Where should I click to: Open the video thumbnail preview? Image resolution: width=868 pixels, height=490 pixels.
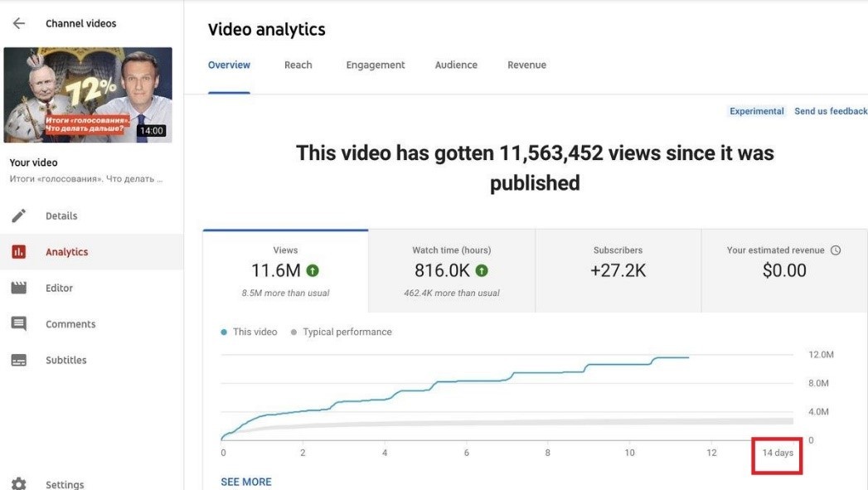click(x=88, y=95)
